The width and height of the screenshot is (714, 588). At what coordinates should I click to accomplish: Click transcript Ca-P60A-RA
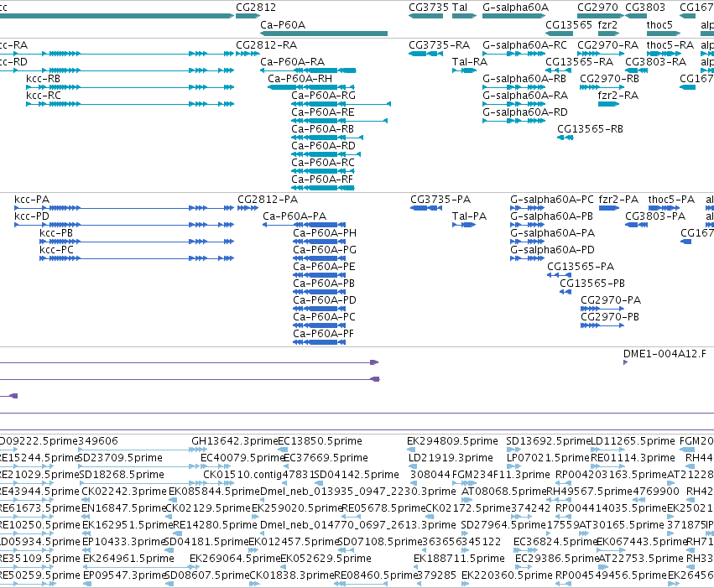coord(292,62)
